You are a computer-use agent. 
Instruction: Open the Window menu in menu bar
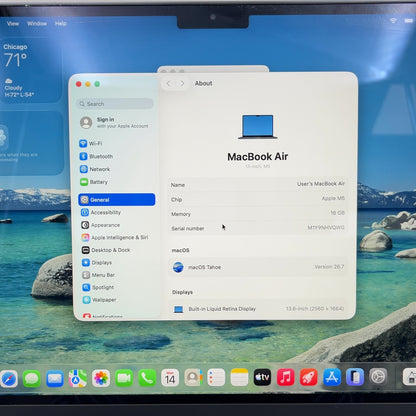tap(37, 23)
